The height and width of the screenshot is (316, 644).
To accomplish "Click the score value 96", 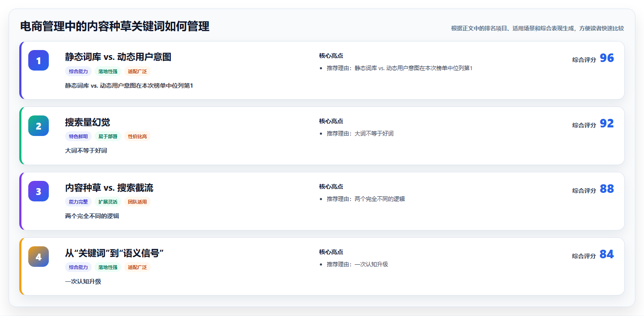I will click(607, 58).
